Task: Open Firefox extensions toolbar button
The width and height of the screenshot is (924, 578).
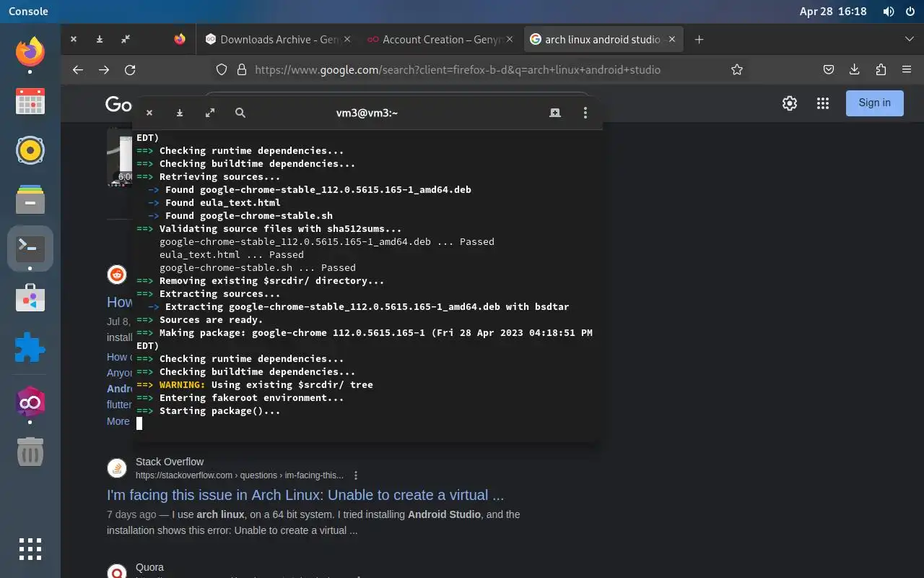Action: click(x=881, y=70)
